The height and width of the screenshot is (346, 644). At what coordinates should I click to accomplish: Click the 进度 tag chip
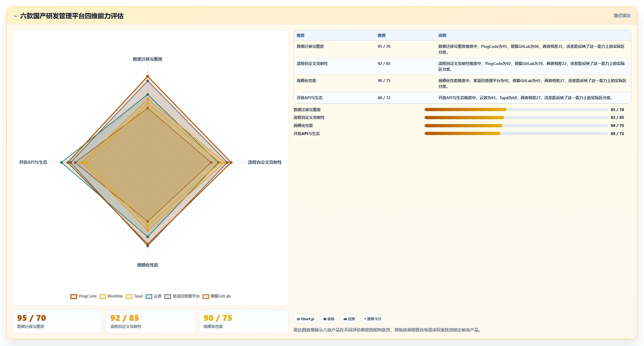click(x=349, y=319)
